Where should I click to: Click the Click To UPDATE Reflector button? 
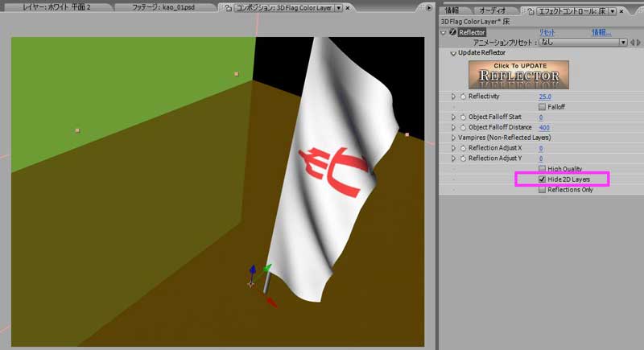coord(518,75)
